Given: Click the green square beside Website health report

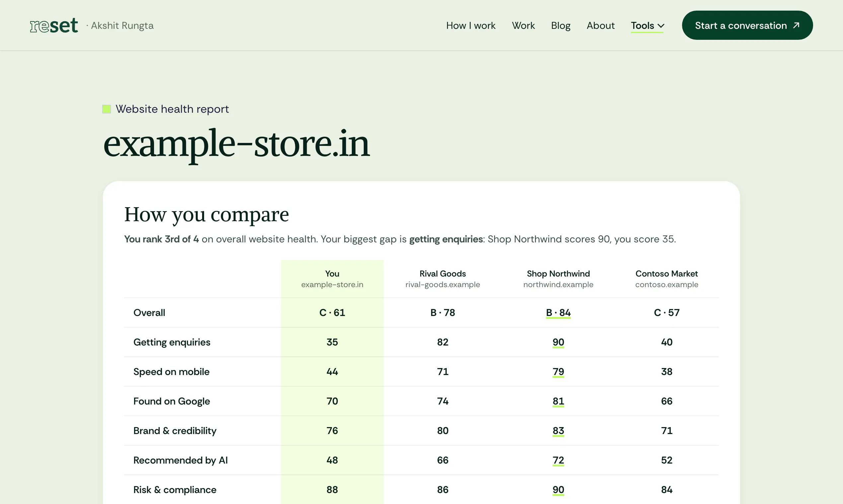Looking at the screenshot, I should pos(107,109).
